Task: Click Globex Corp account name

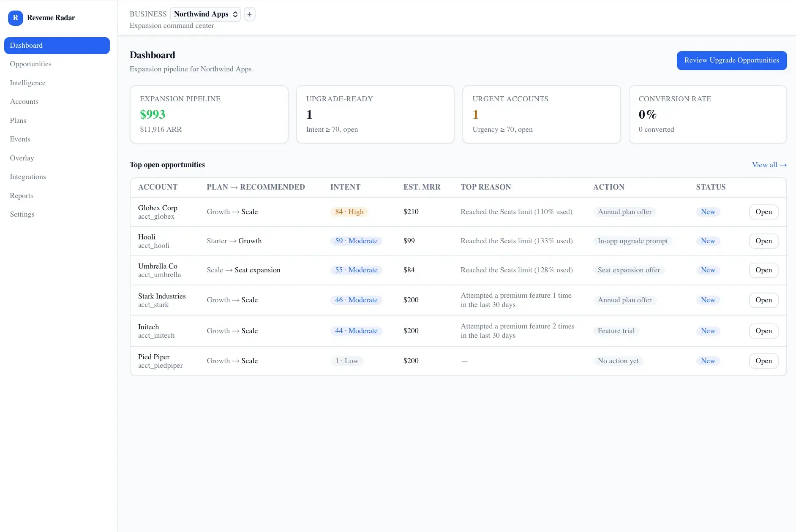Action: tap(158, 208)
